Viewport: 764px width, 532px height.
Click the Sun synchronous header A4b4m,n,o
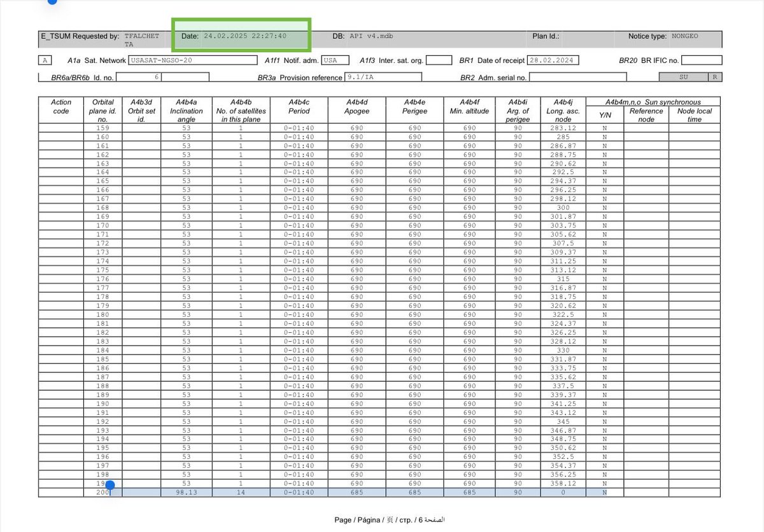[x=653, y=102]
